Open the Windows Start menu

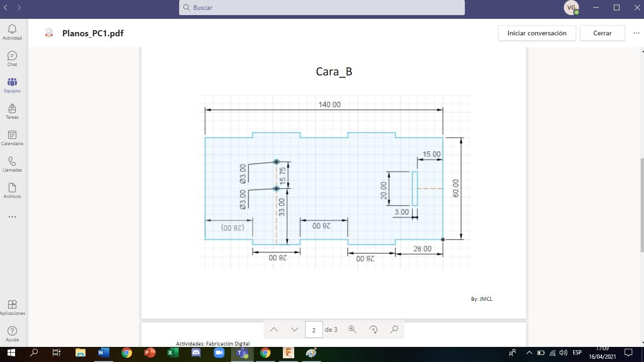click(11, 353)
